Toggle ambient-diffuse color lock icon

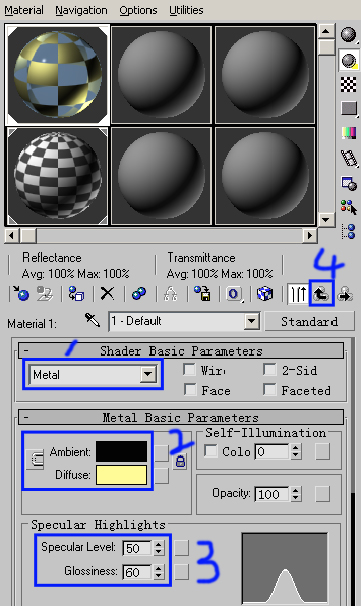[x=180, y=461]
